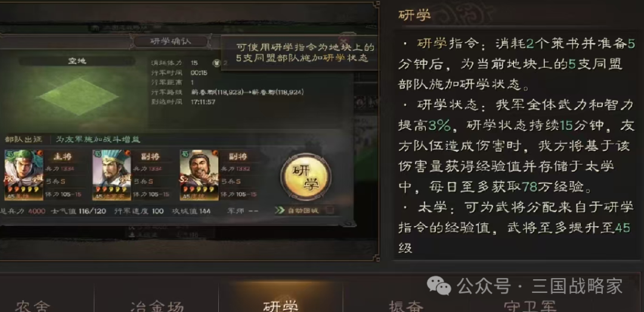The image size is (644, 312).
Task: Select the middle 副将 general portrait
Action: pos(112,175)
